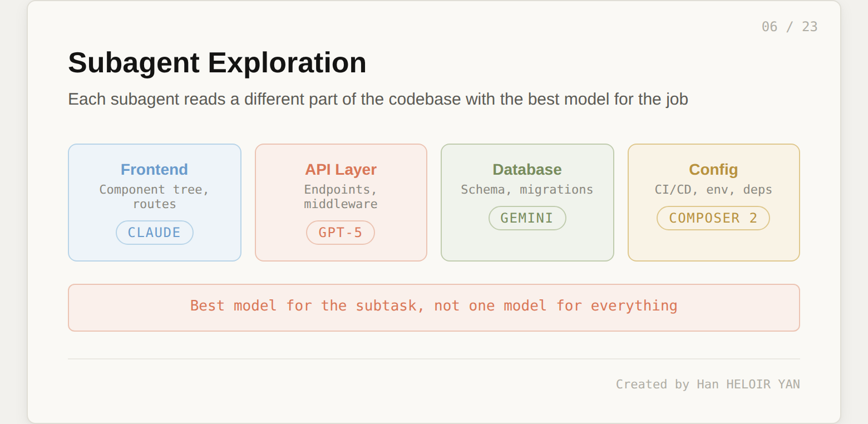Select the GPT-5 model badge
Image resolution: width=868 pixels, height=424 pixels.
(x=340, y=233)
